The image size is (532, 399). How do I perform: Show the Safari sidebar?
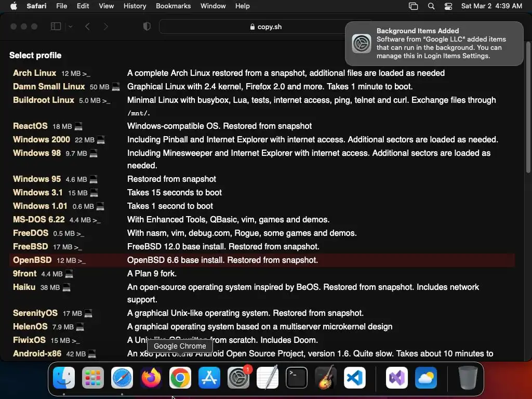(56, 26)
